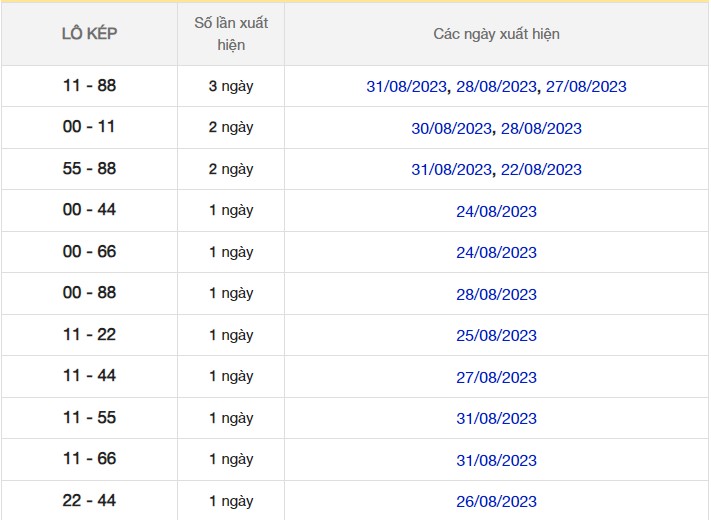The height and width of the screenshot is (520, 711).
Task: Open the 24/08/2023 date for 00 - 44
Action: [496, 212]
